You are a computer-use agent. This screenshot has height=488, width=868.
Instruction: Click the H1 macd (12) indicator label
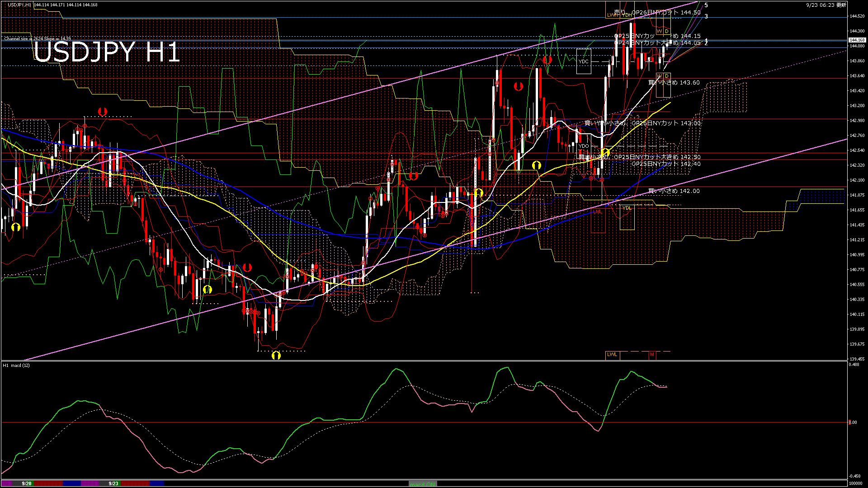point(16,365)
